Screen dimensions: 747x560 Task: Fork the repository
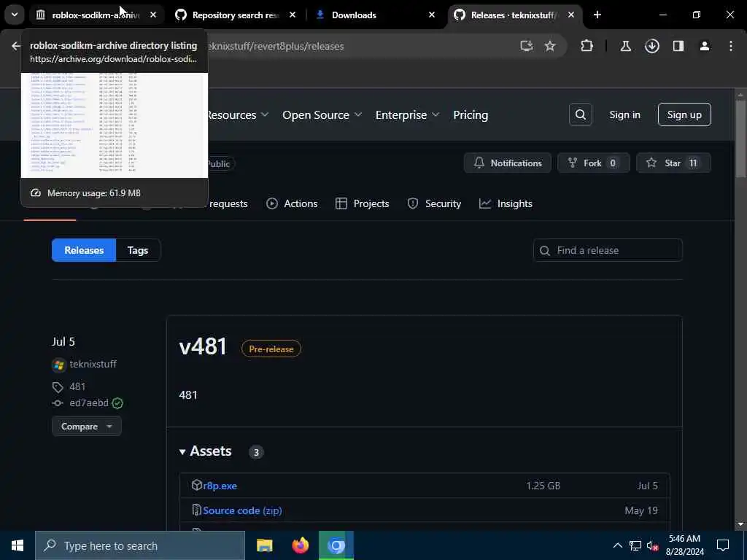pos(593,163)
